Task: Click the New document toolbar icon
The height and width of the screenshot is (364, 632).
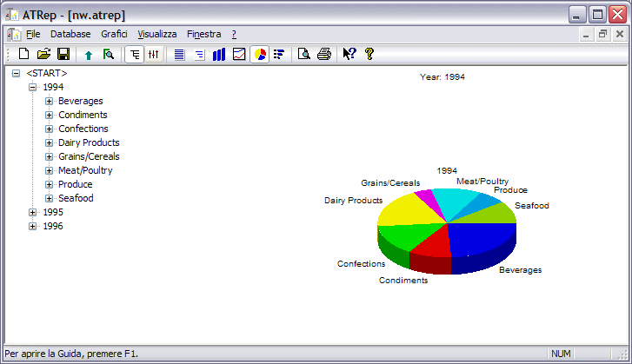Action: [23, 54]
